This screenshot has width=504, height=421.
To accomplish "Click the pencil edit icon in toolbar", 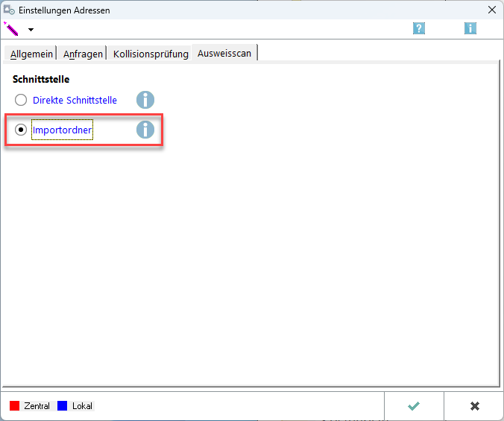I will coord(11,29).
